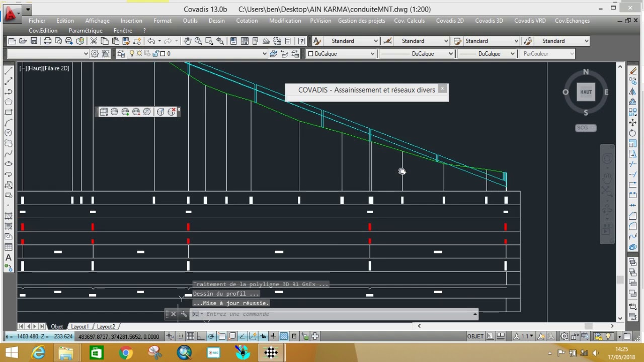Toggle Object Snap in status bar

(x=222, y=336)
